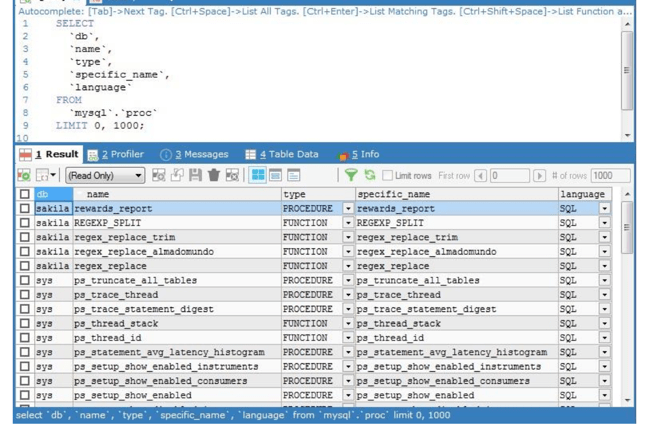Click the export result set icon

[x=24, y=175]
